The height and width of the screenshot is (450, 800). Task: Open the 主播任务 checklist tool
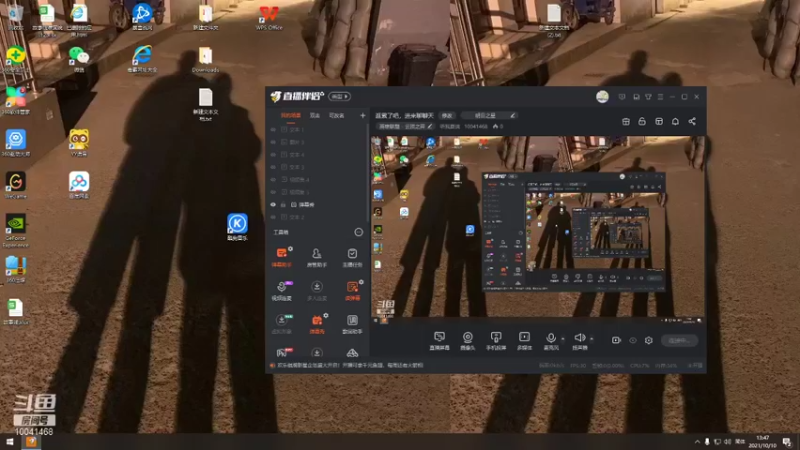352,257
